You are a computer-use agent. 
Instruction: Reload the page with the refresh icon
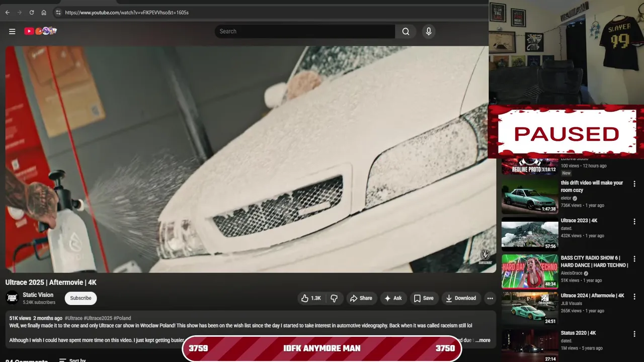[32, 13]
